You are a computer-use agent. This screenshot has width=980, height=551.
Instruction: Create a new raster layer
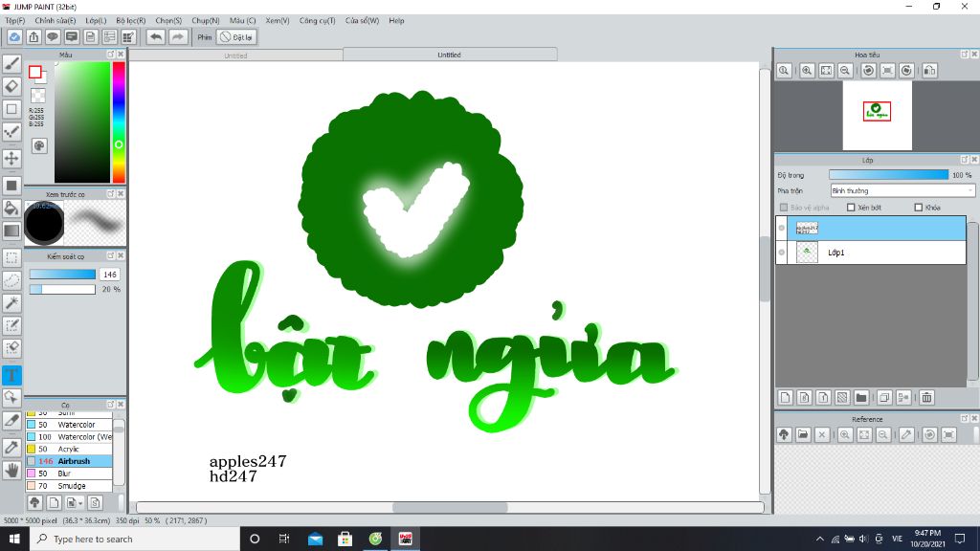[x=786, y=397]
